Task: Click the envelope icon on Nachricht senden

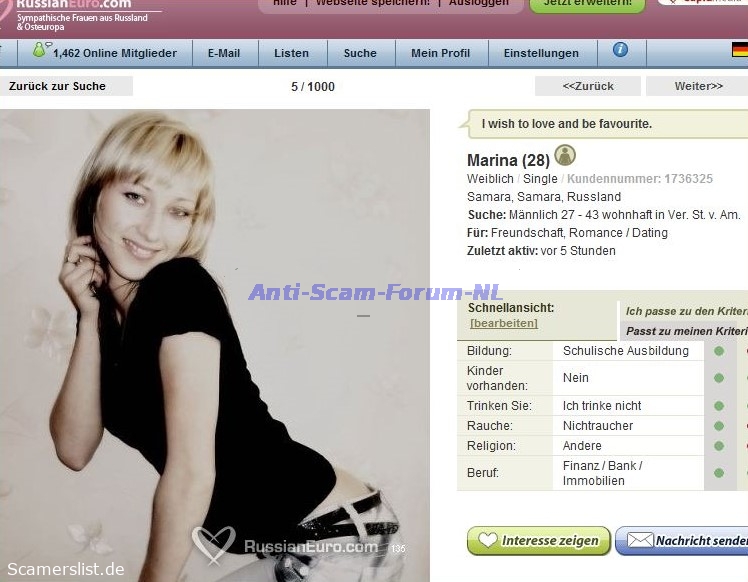Action: coord(639,541)
